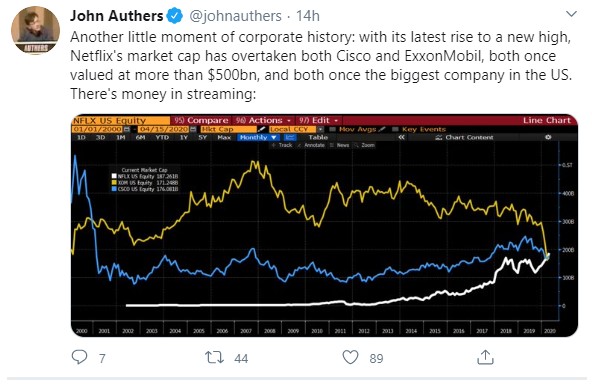592x385 pixels.
Task: Open the share upload icon
Action: 485,357
